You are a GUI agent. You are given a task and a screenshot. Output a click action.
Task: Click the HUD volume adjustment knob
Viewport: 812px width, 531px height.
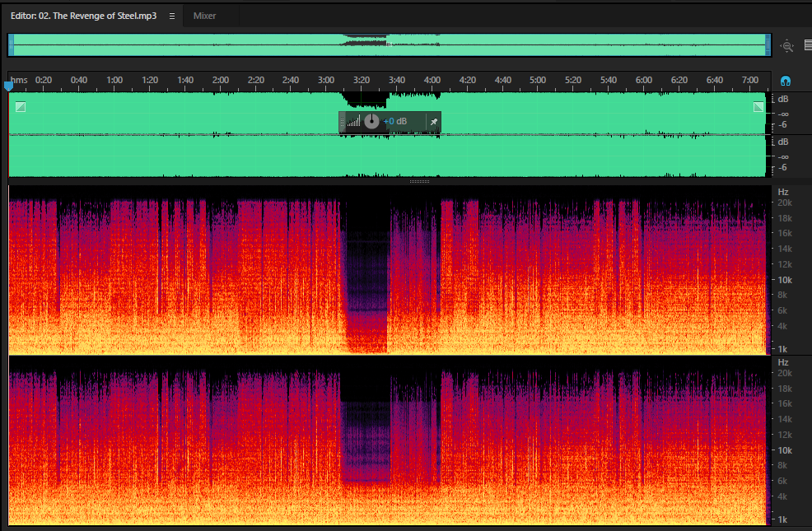(371, 122)
